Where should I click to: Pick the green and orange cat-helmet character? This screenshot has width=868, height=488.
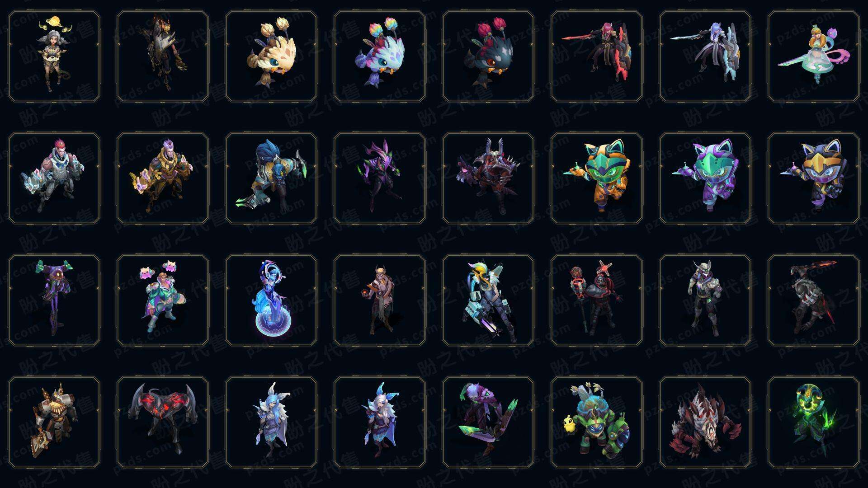[x=597, y=178]
